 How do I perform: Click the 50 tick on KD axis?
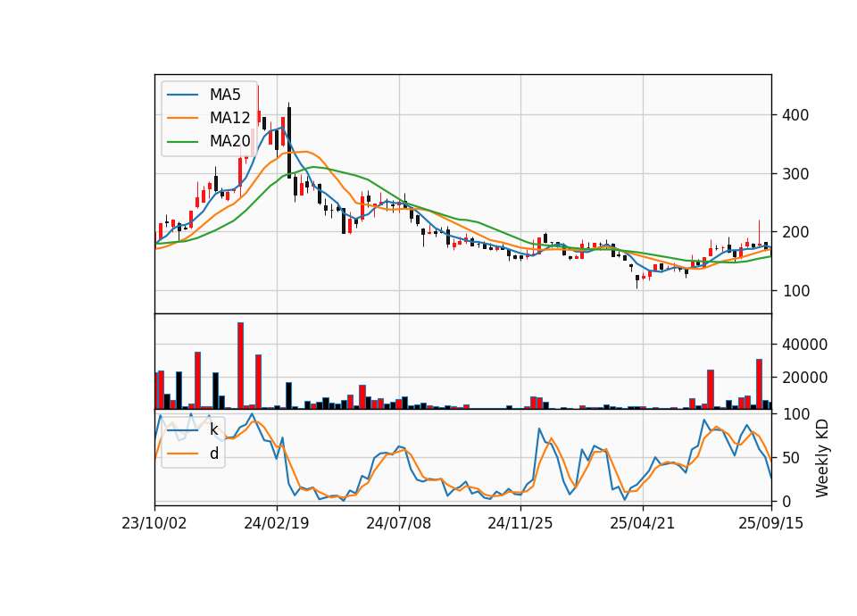coord(791,458)
